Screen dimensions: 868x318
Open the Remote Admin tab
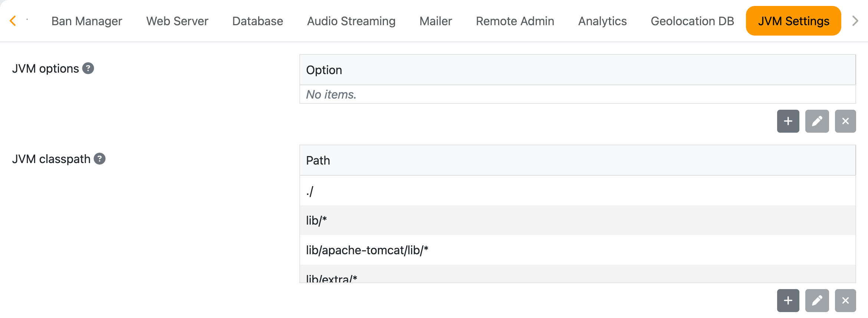click(x=515, y=21)
